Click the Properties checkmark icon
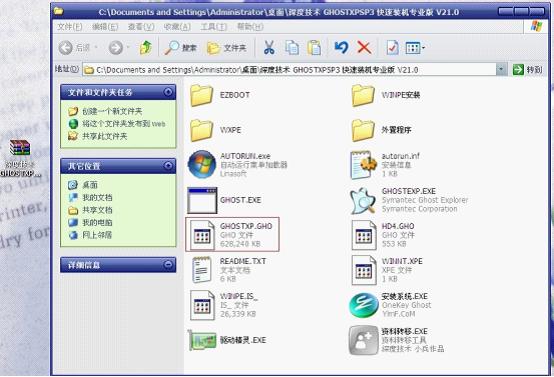The width and height of the screenshot is (554, 377). pos(392,48)
